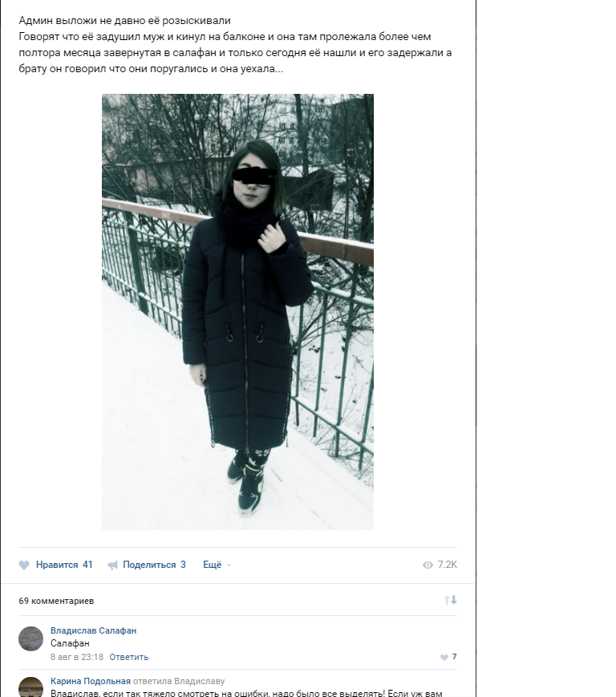Image resolution: width=616 pixels, height=697 pixels.
Task: Open the attached winter photo
Action: (x=237, y=312)
